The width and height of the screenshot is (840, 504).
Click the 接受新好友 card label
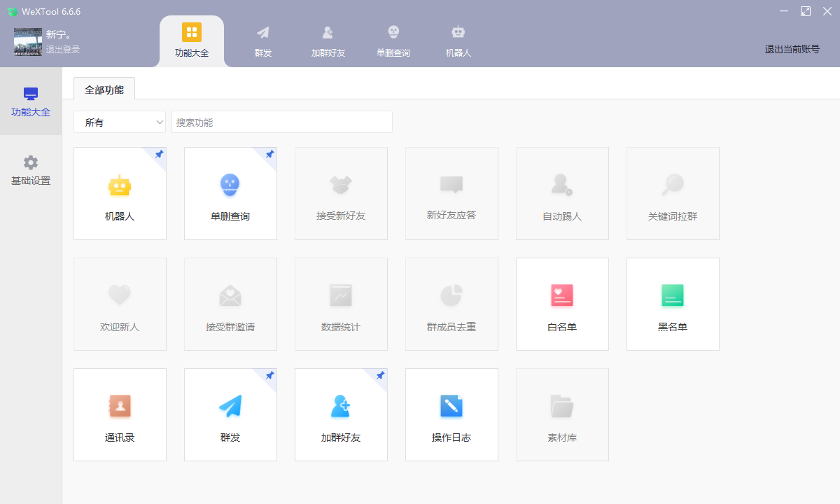pos(341,216)
